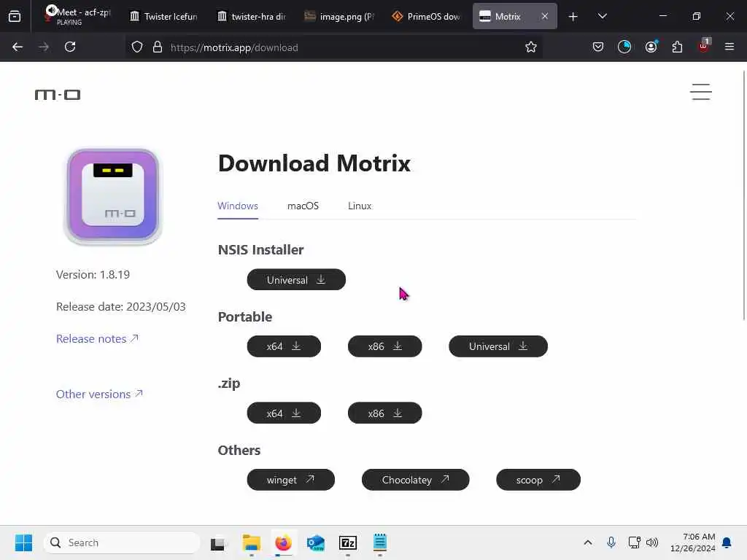Click the blue circular container toolbar icon

click(624, 47)
